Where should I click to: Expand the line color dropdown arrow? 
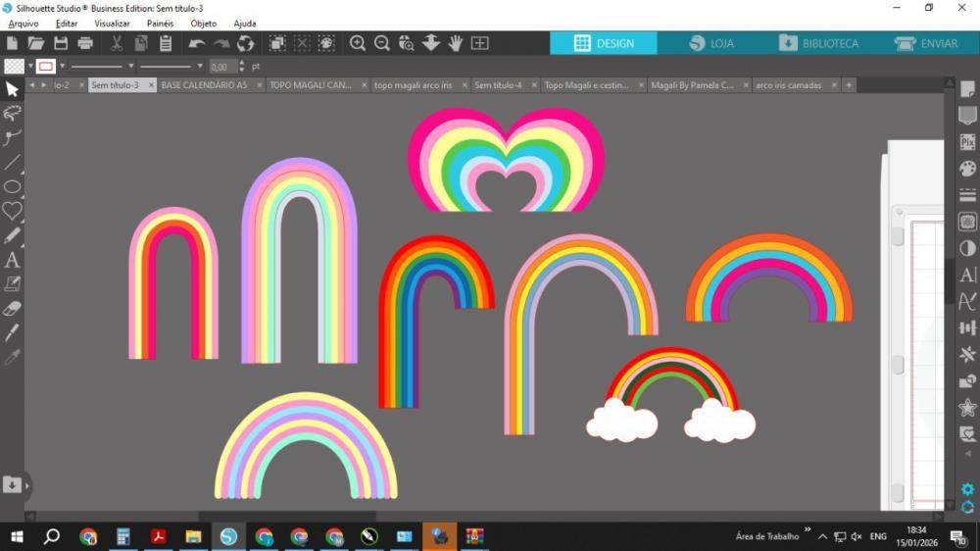click(63, 67)
